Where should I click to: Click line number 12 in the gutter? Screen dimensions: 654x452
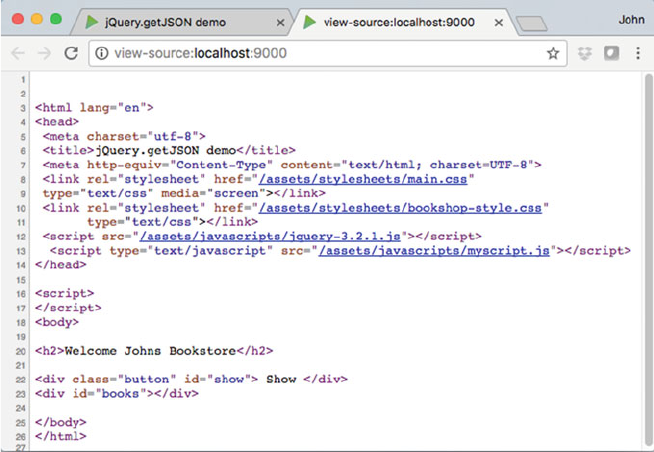coord(21,237)
